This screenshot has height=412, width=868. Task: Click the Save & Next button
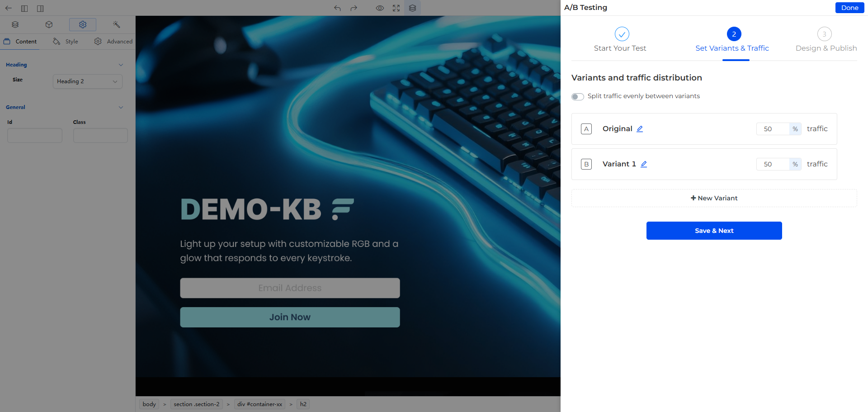[714, 231]
